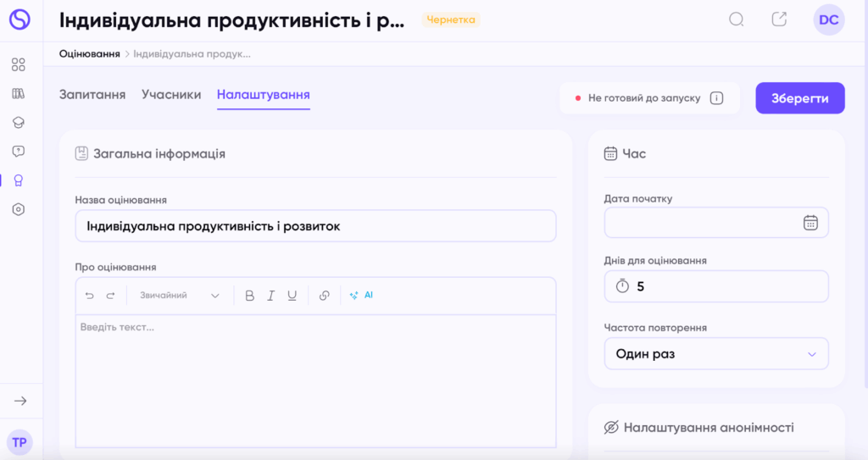
Task: Open calendar picker for Дата початку
Action: pos(810,223)
